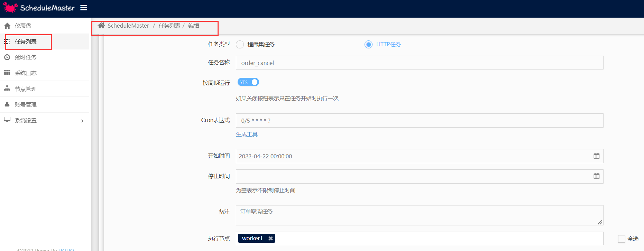The image size is (644, 251).
Task: Click ScheduleMaster breadcrumb link
Action: 128,26
